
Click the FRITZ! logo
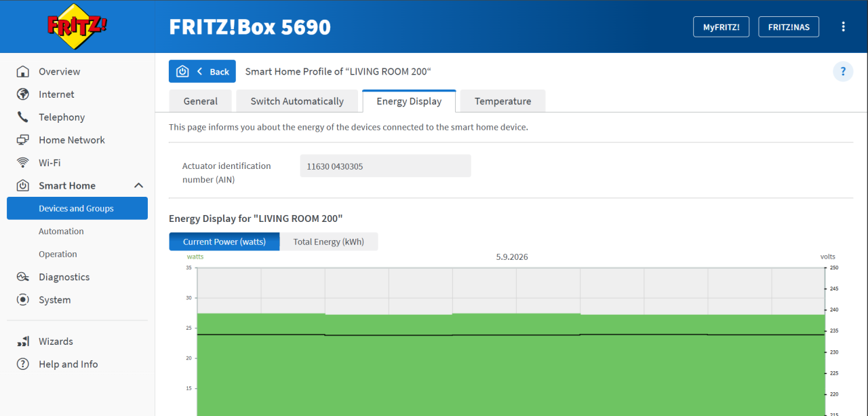click(77, 26)
